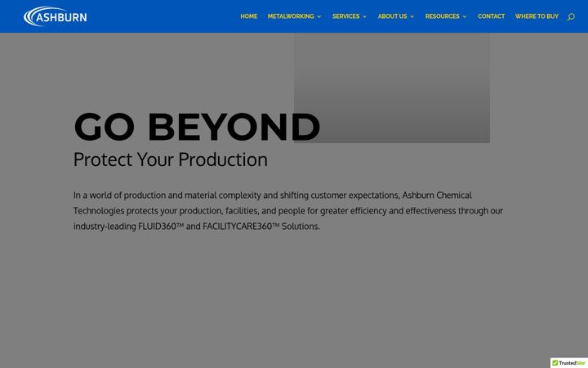Click the TrustedSite badge
The image size is (588, 368).
click(569, 363)
